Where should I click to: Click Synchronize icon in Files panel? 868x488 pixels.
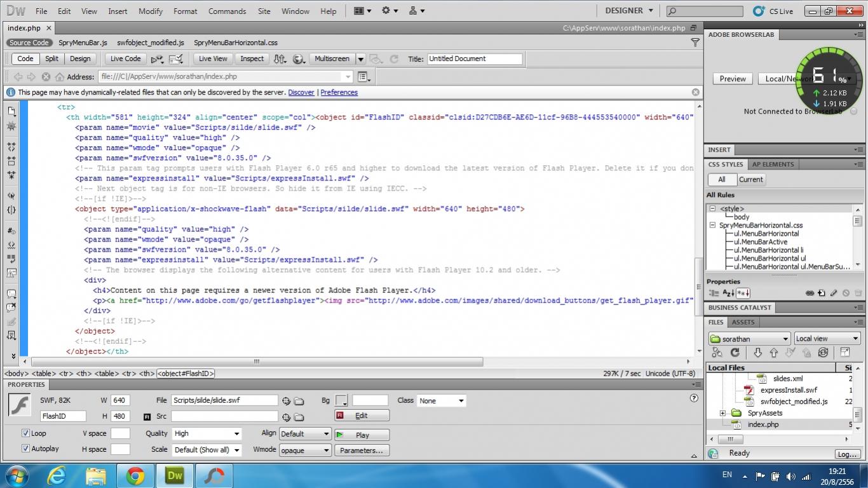click(823, 353)
